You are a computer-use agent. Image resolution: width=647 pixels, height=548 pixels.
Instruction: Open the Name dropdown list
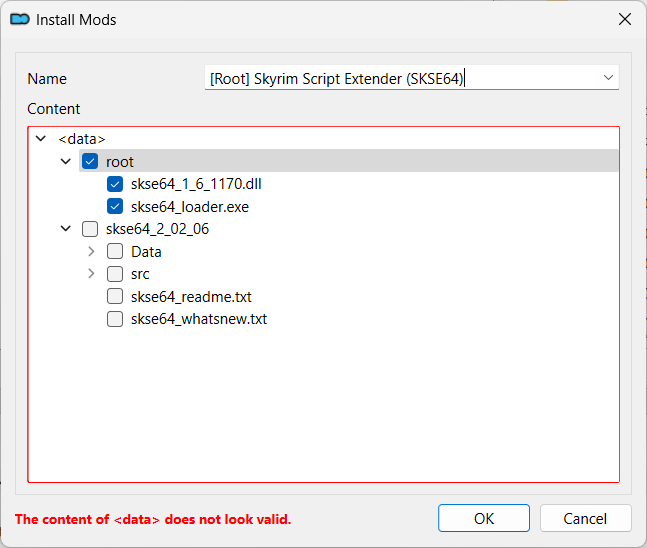coord(608,78)
